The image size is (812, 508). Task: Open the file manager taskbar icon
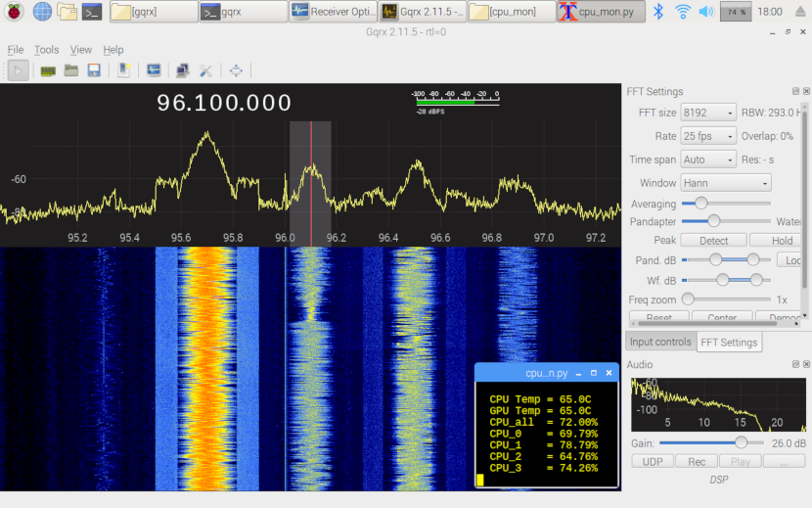[68, 12]
